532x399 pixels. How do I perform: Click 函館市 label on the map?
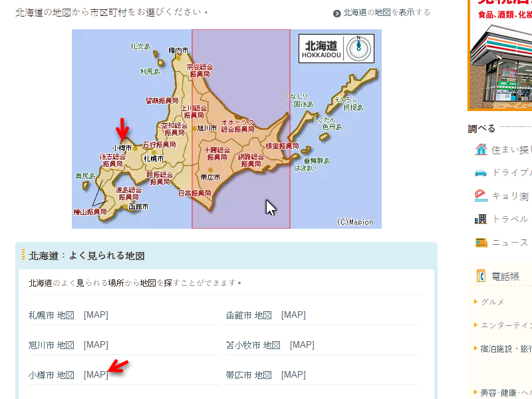pyautogui.click(x=138, y=207)
